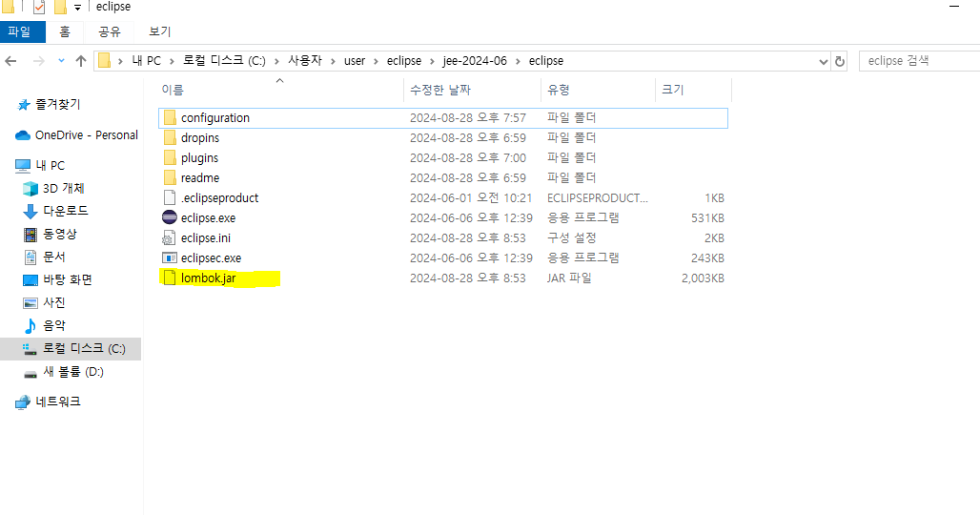Select the eclipse.ini file name
The height and width of the screenshot is (515, 980).
[206, 238]
